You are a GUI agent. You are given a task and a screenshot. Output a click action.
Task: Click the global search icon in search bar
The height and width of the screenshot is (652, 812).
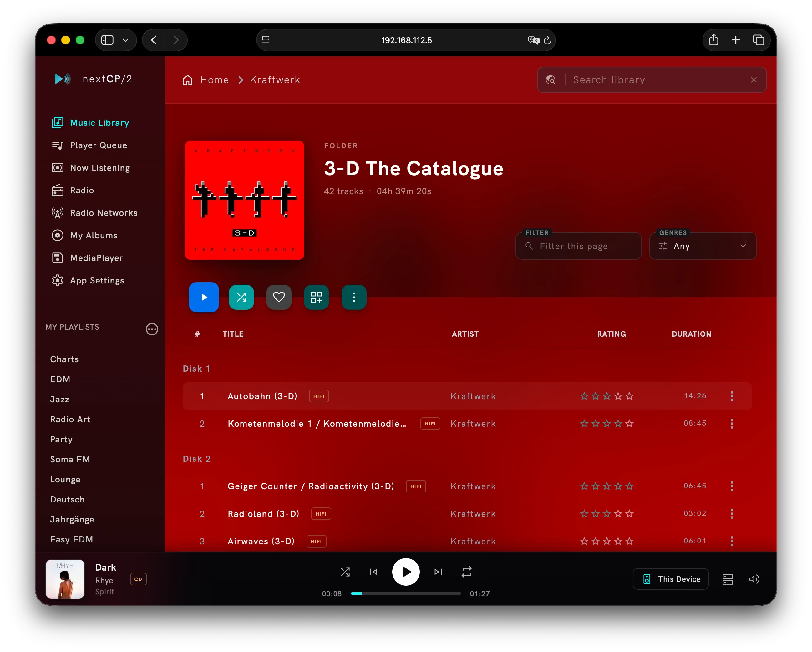pos(551,80)
